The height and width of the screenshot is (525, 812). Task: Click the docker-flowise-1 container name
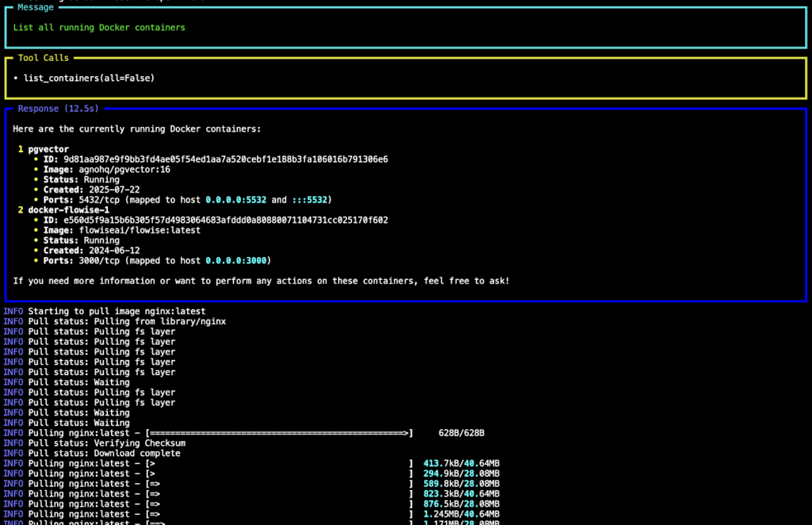point(68,210)
